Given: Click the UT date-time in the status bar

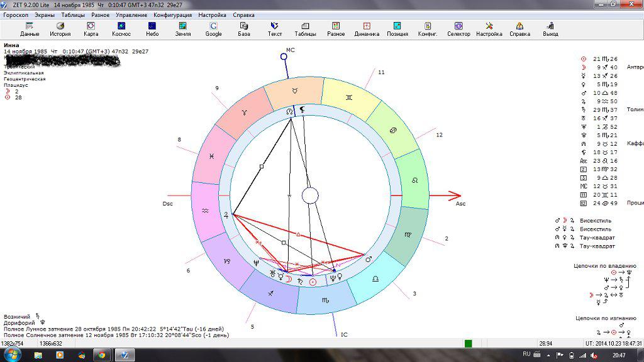Looking at the screenshot, I should 613,344.
